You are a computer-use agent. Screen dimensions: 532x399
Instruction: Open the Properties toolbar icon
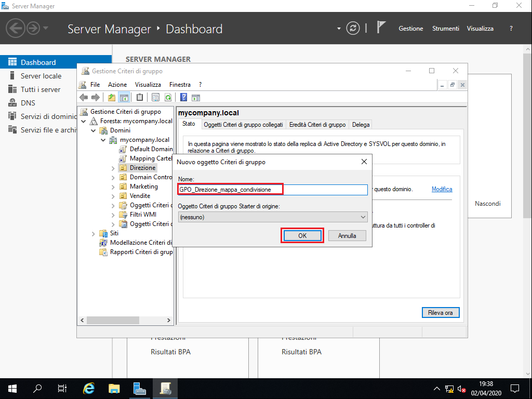(155, 98)
